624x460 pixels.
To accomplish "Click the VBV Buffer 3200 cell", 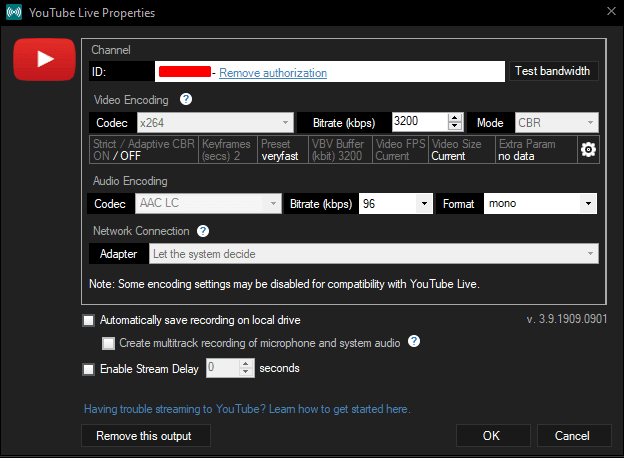I will (x=340, y=150).
